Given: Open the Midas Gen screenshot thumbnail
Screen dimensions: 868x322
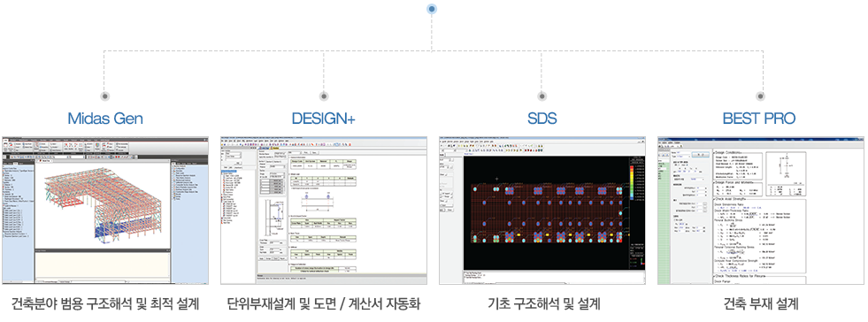Looking at the screenshot, I should 105,210.
